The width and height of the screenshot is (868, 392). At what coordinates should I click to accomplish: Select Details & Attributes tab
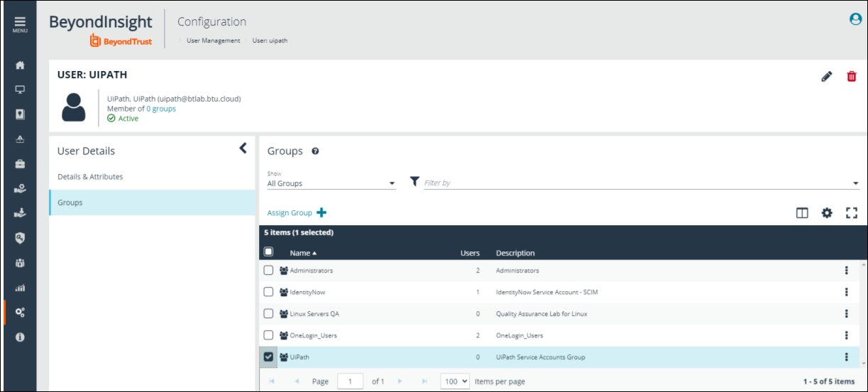click(90, 177)
